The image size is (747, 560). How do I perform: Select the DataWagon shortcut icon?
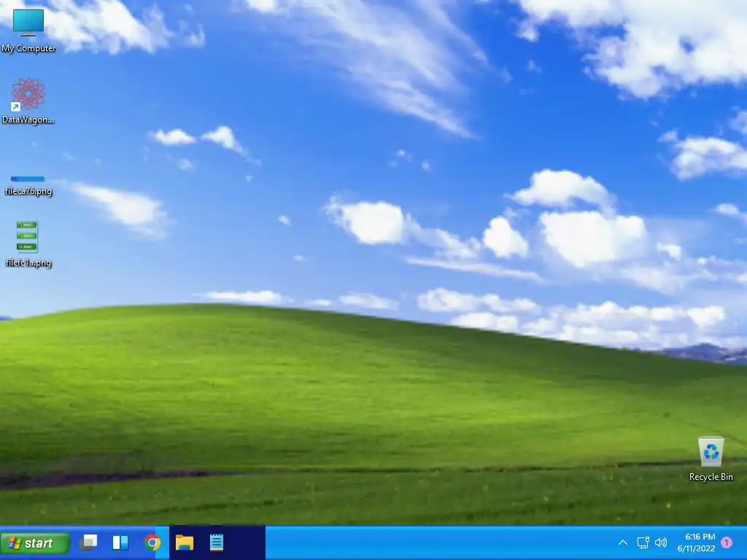(28, 94)
